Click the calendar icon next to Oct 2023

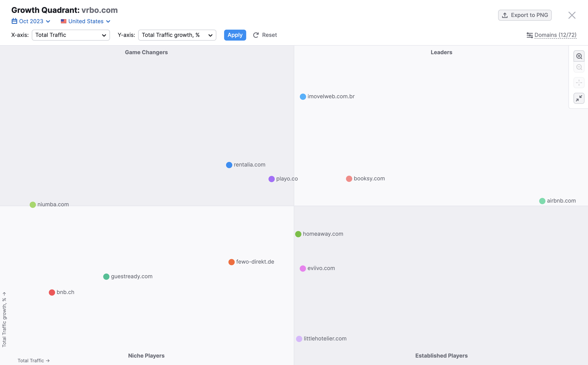point(14,21)
